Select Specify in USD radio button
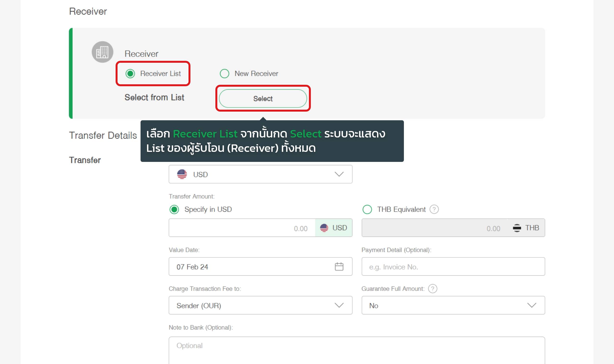Image resolution: width=614 pixels, height=364 pixels. coord(174,209)
